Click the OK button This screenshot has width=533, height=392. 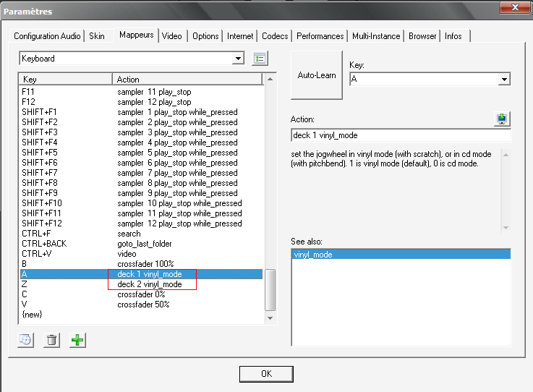(266, 373)
